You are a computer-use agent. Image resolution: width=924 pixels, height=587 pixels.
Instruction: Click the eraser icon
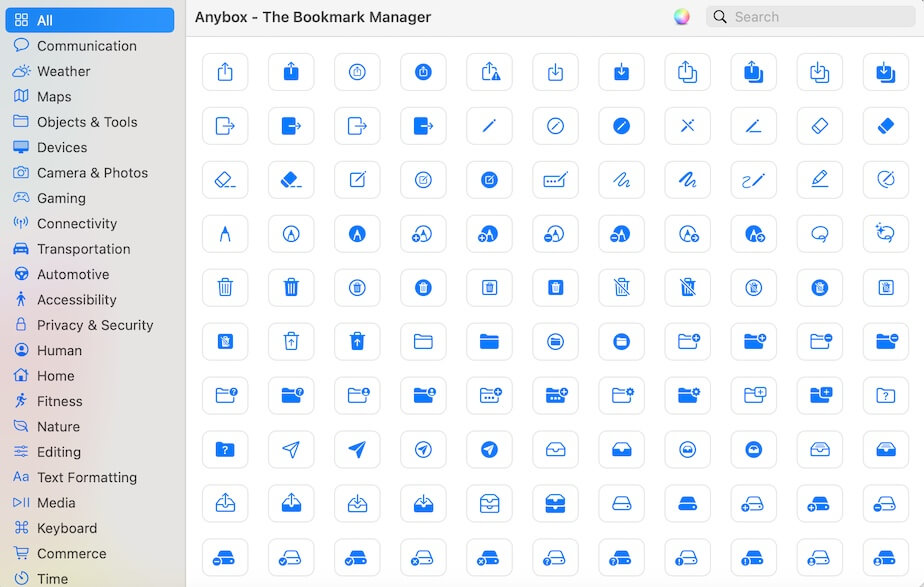819,126
